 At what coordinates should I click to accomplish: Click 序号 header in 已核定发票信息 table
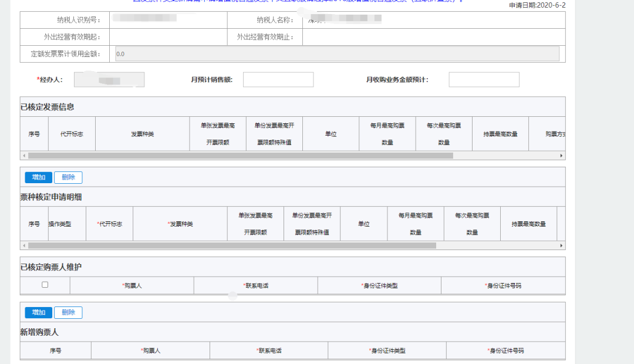click(x=34, y=134)
